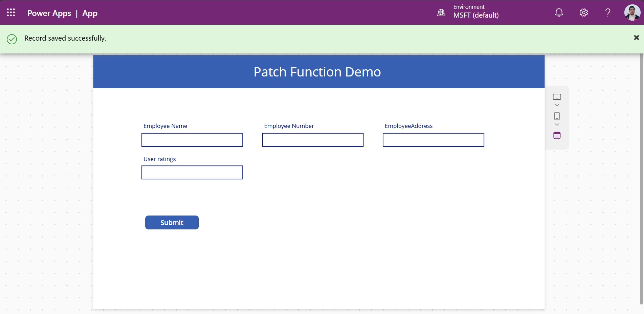Click the EmployeeAddress label
Viewport: 644px width, 314px height.
coord(408,126)
